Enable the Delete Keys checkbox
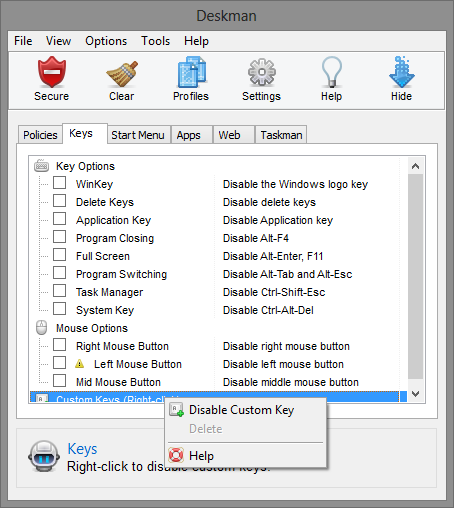Screen dimensions: 454x508 [x=59, y=201]
